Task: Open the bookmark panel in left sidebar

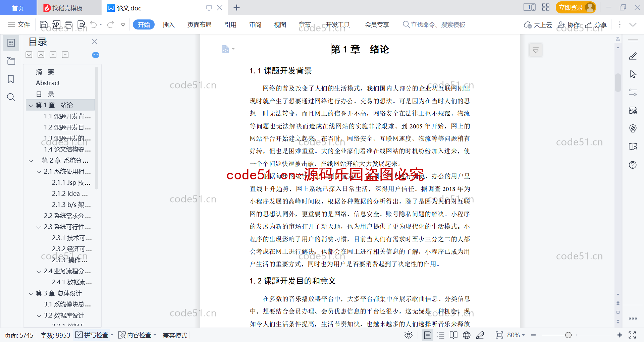Action: tap(11, 79)
